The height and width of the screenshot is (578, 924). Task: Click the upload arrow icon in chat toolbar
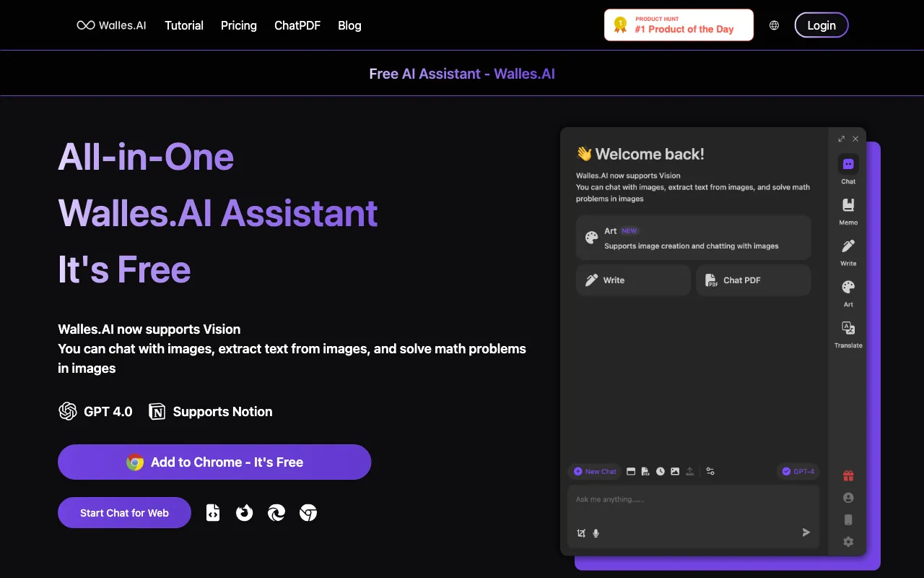[x=690, y=471]
